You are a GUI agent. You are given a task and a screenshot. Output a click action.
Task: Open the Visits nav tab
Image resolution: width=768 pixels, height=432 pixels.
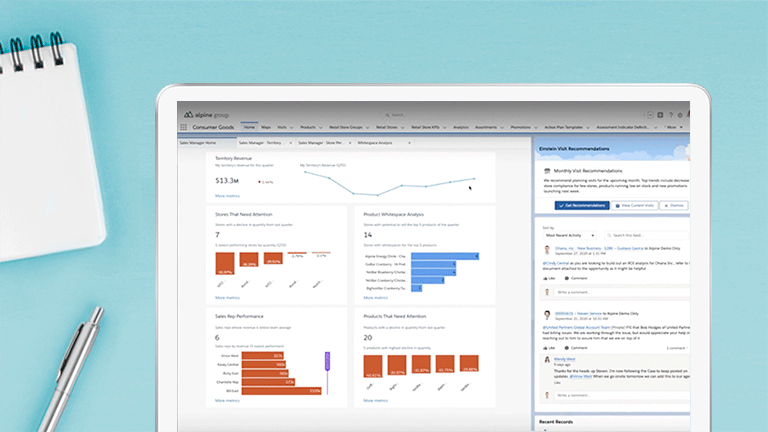(282, 127)
